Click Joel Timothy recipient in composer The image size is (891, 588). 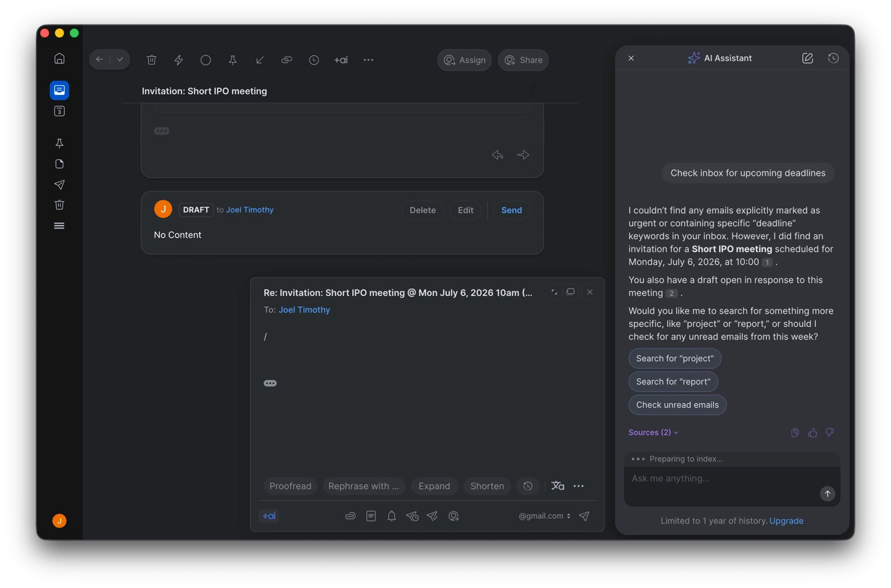coord(304,310)
